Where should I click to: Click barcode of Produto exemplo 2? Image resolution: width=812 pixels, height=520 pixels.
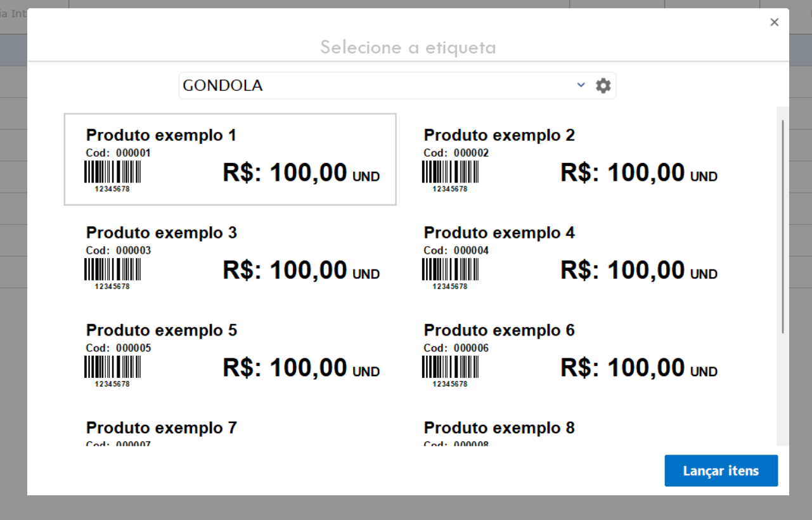pos(450,172)
